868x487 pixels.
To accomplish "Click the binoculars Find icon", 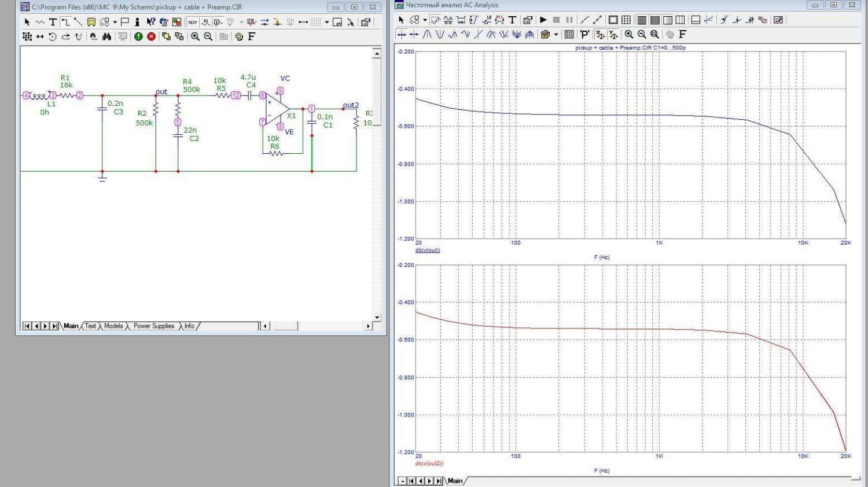I will point(106,36).
